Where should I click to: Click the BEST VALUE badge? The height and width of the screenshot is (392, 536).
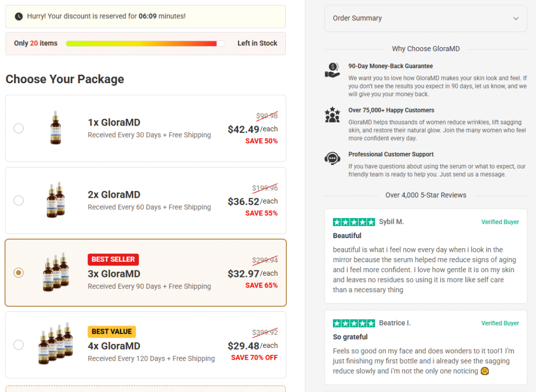pos(111,332)
